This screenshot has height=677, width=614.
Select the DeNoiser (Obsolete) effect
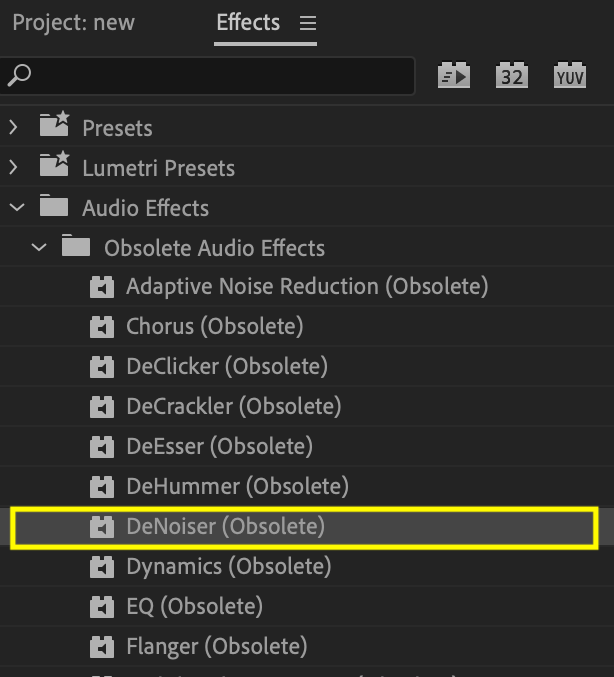coord(225,526)
